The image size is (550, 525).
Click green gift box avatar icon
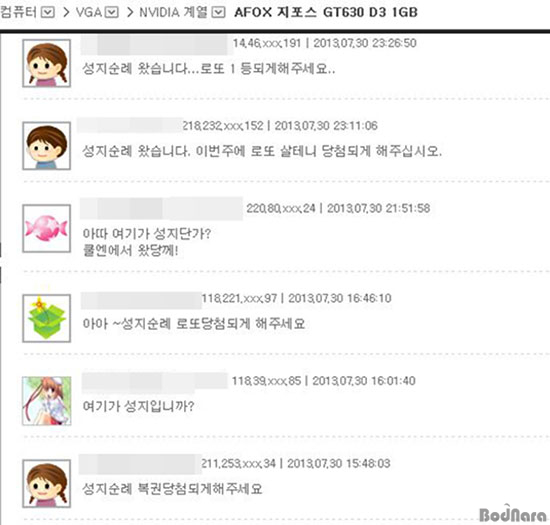coord(47,318)
